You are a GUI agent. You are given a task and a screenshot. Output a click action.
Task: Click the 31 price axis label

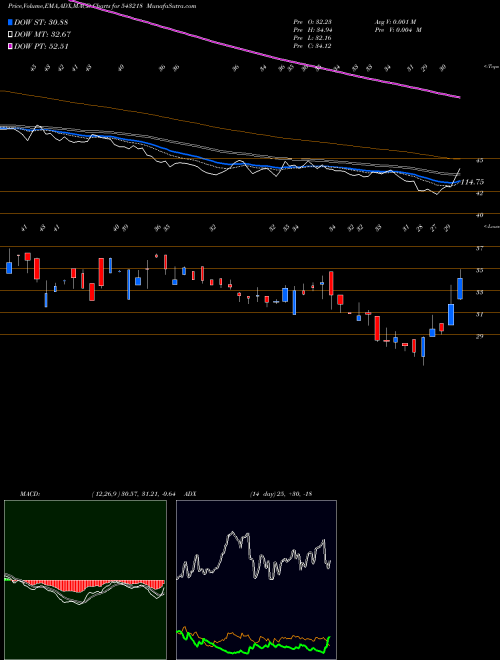pos(479,314)
